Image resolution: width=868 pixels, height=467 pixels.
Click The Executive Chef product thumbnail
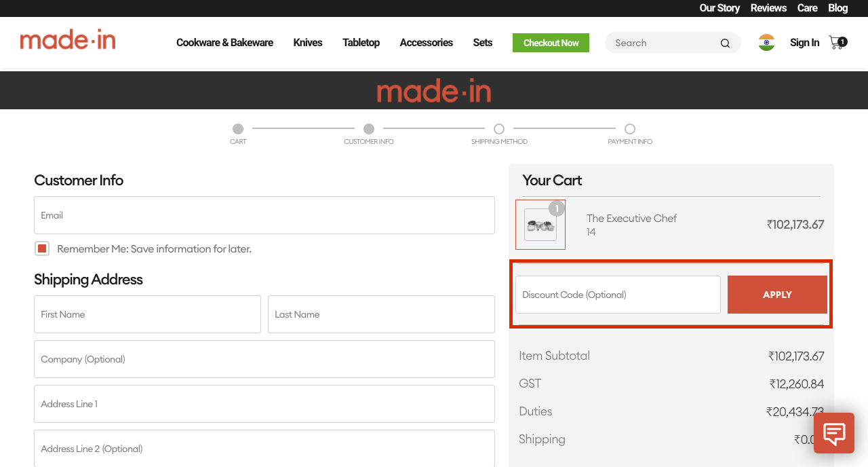pyautogui.click(x=540, y=225)
